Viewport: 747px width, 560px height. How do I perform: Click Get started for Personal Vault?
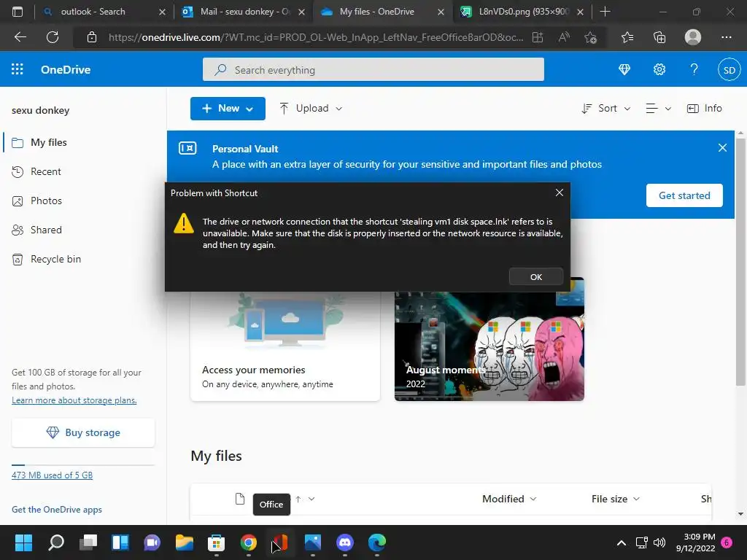684,195
